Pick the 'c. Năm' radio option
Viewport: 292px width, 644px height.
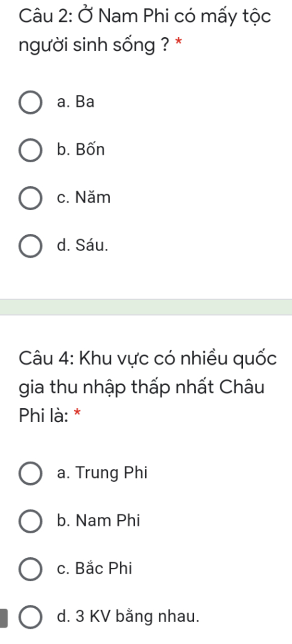tap(31, 198)
